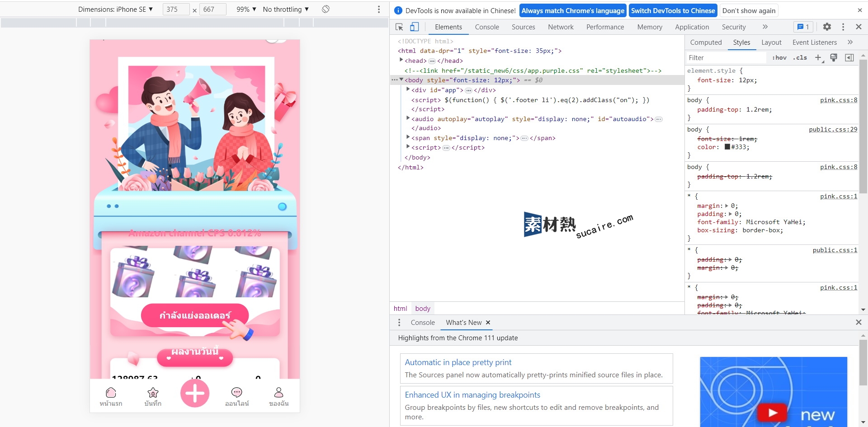Click Automatic in place pretty print link
Screen dimensions: 868x427
click(458, 362)
